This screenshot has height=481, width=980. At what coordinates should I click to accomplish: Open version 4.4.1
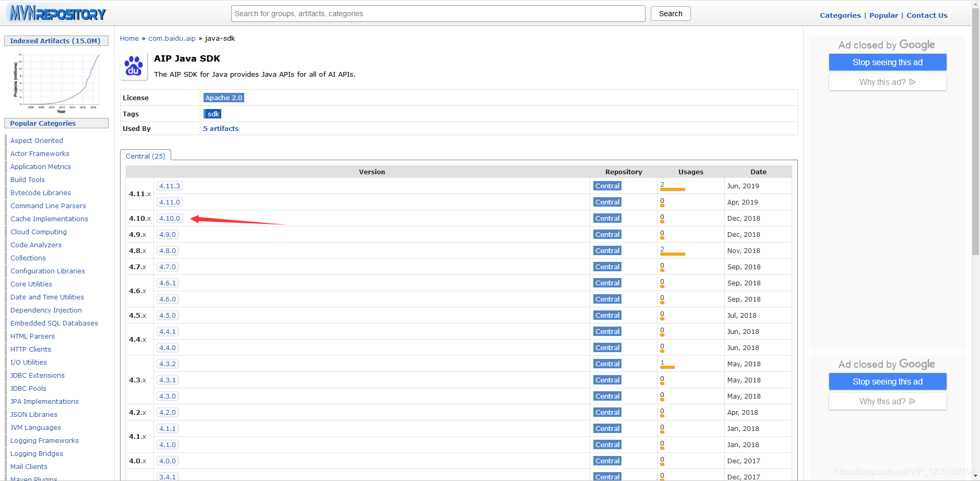[168, 331]
